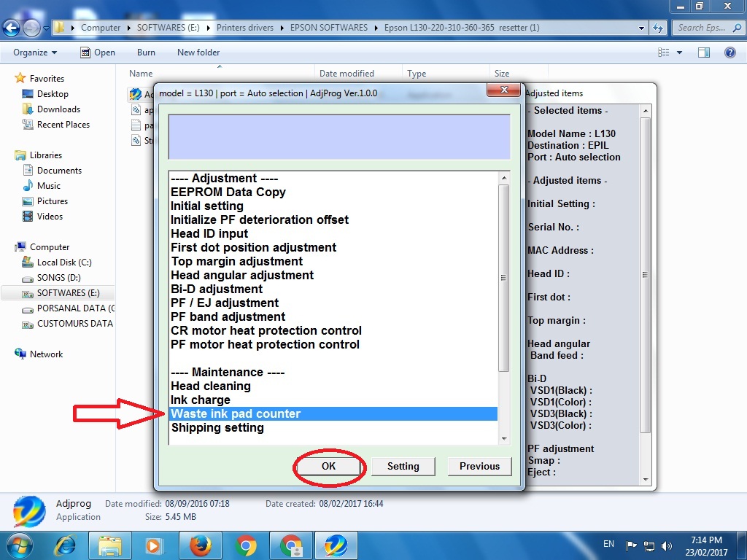Click scroll-down arrow in Adjusted items panel
Image resolution: width=747 pixels, height=560 pixels.
click(x=645, y=480)
